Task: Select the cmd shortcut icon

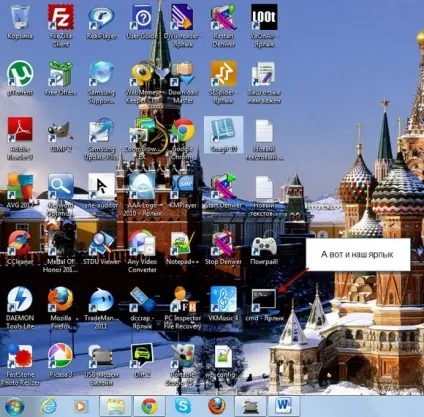Action: coord(264,300)
